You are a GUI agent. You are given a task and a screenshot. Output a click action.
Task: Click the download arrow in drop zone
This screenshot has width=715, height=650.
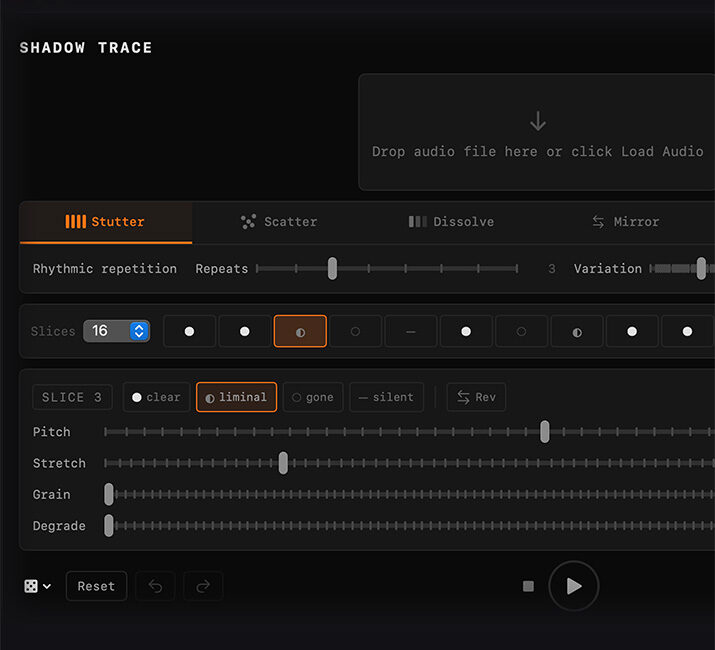tap(538, 122)
